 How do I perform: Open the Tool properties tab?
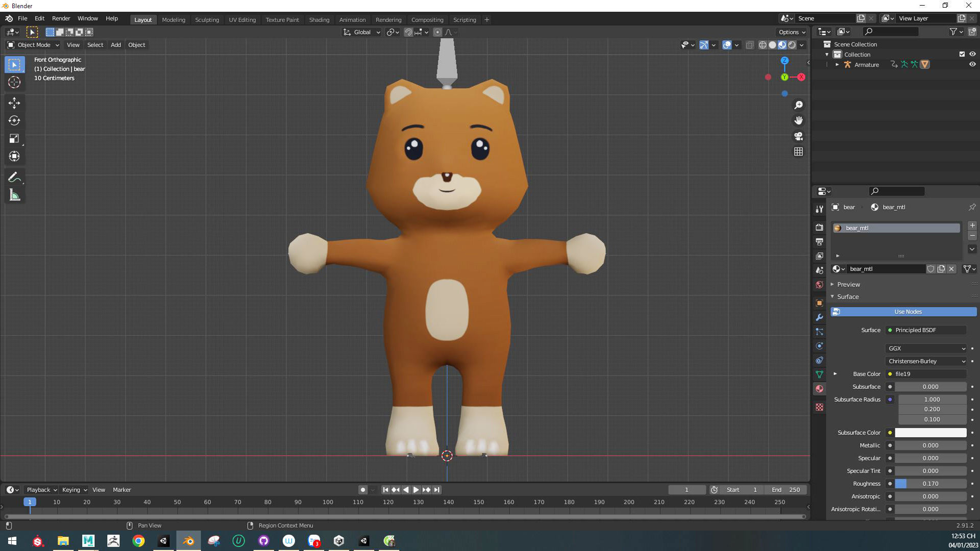[819, 209]
